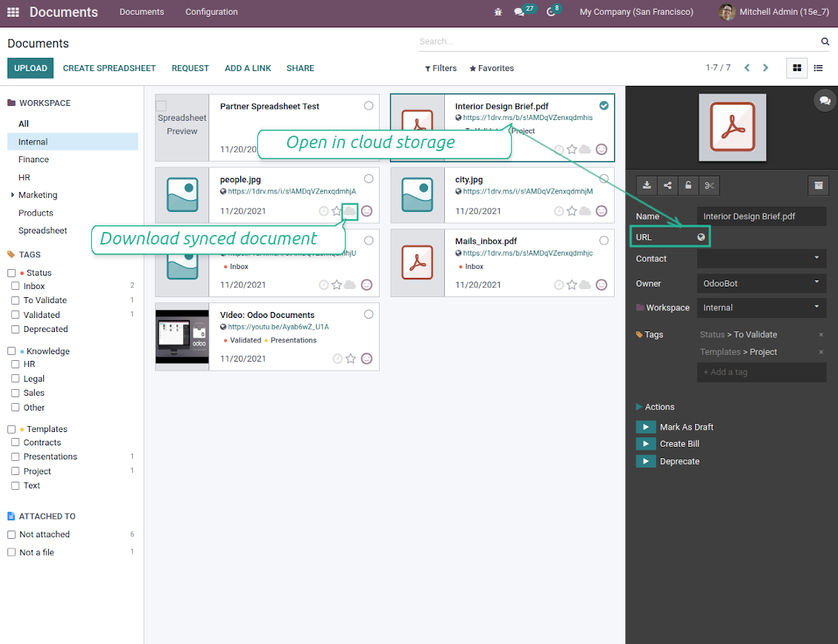
Task: Click the debug bug icon in top bar
Action: [x=498, y=12]
